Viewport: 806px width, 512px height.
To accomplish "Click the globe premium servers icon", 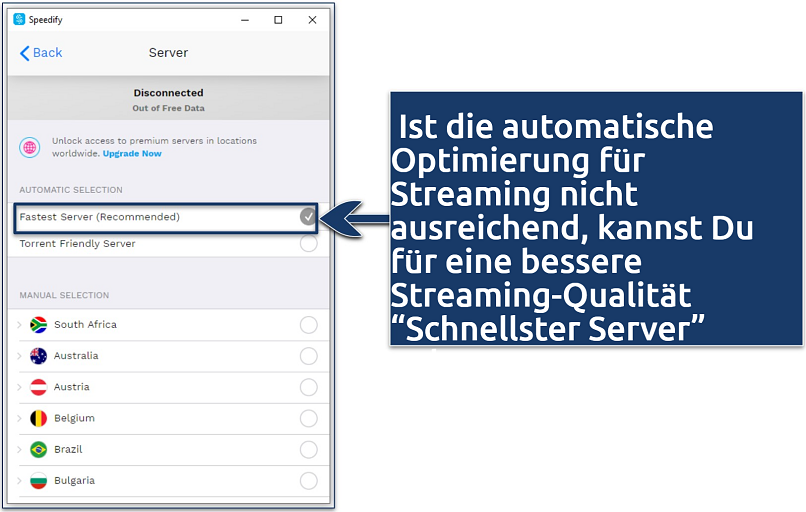I will click(x=31, y=147).
